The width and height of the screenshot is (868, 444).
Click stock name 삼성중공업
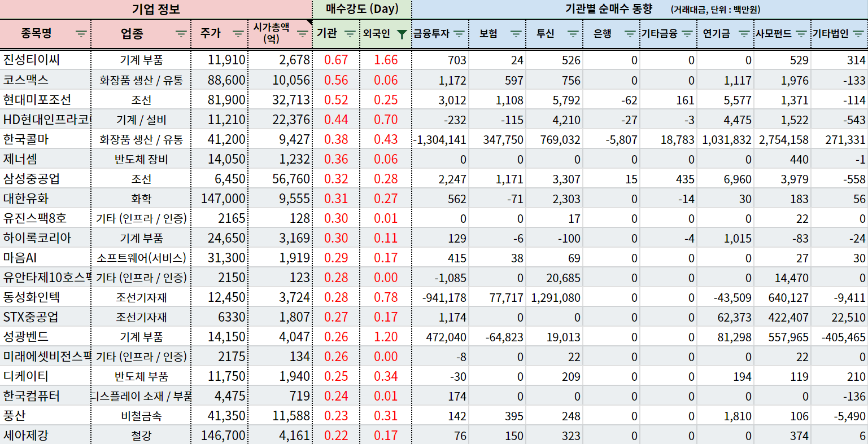click(32, 179)
